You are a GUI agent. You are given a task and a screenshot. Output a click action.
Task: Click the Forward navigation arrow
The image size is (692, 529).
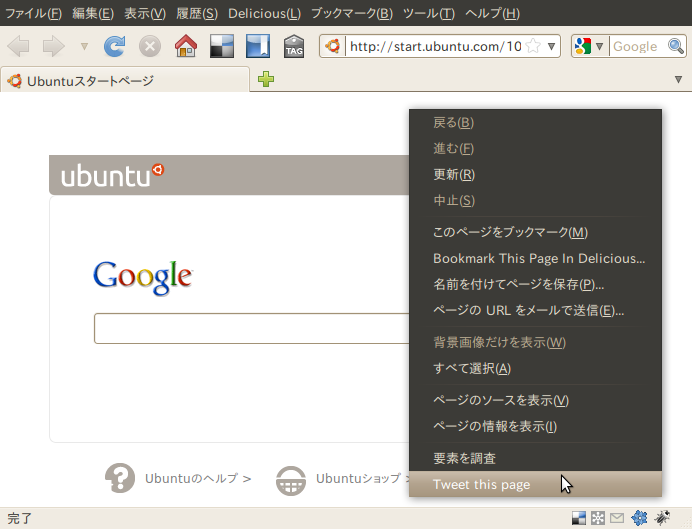point(53,46)
